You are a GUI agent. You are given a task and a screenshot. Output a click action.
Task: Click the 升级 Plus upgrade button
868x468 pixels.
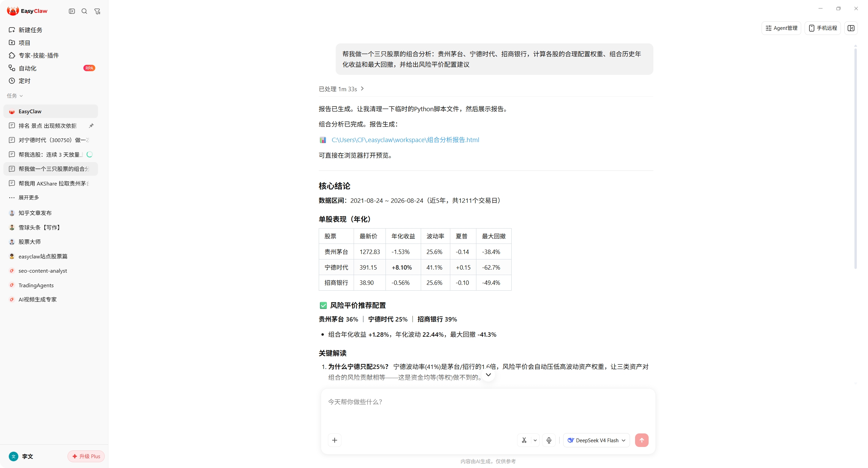point(86,456)
